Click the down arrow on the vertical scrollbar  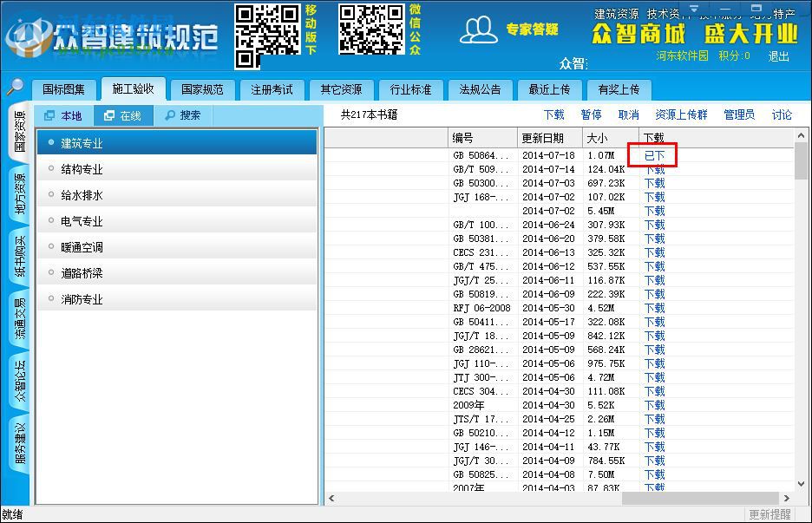[800, 484]
